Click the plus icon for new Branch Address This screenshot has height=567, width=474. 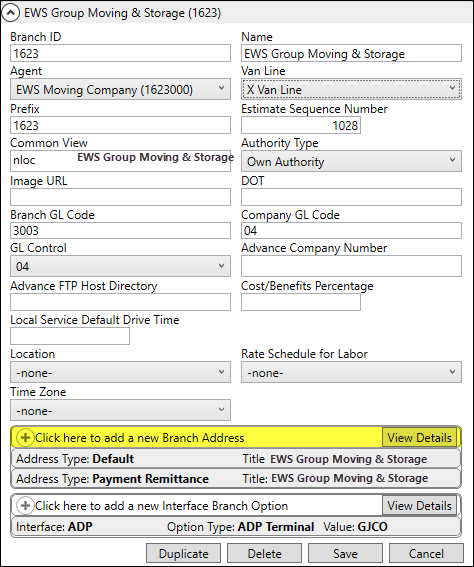[25, 438]
